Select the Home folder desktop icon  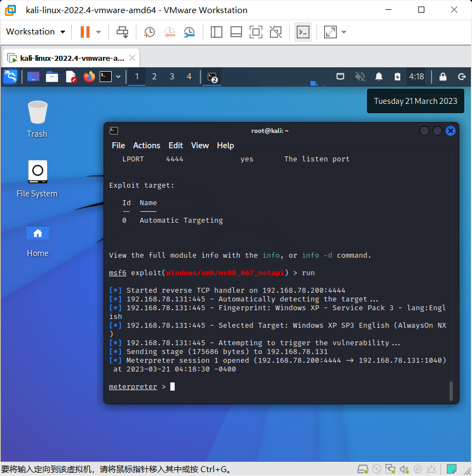pos(38,241)
